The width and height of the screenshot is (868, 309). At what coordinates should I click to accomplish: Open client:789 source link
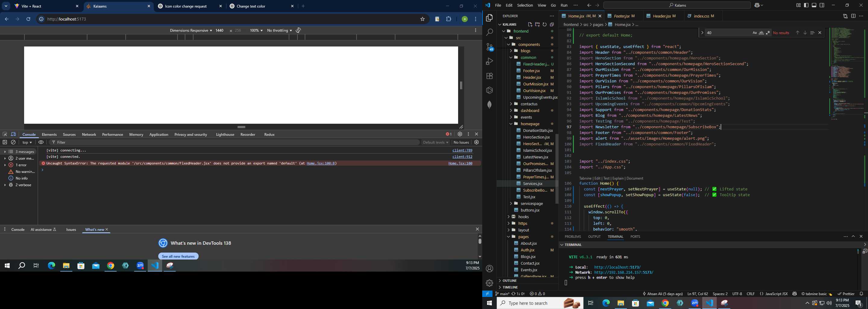click(462, 151)
